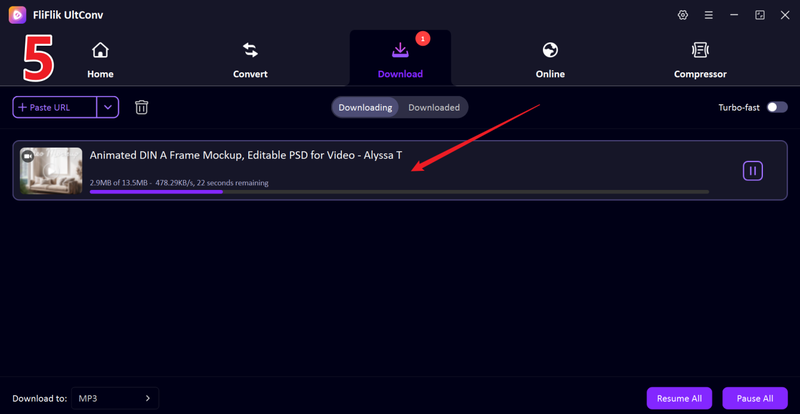The width and height of the screenshot is (800, 414).
Task: Maximize the FliFlik UltConv window
Action: [x=760, y=15]
